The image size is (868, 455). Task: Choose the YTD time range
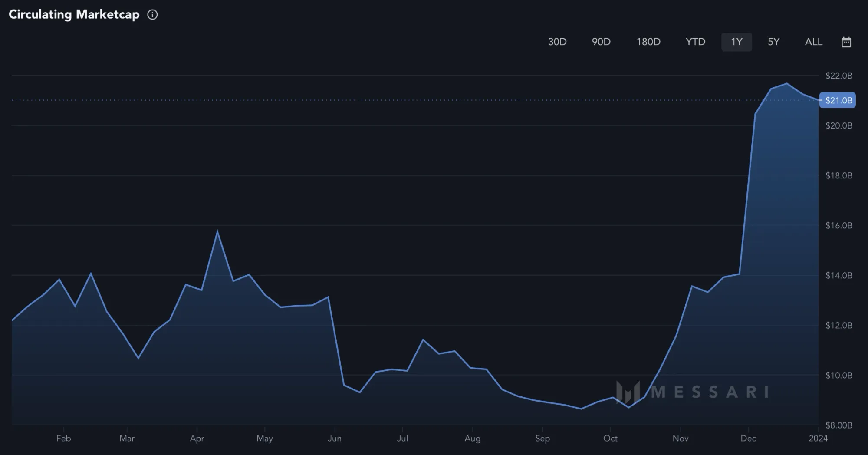coord(695,42)
